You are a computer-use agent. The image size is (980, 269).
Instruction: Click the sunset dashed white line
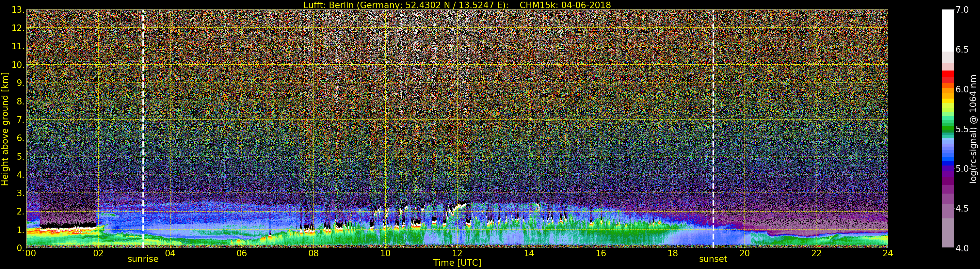(x=713, y=129)
